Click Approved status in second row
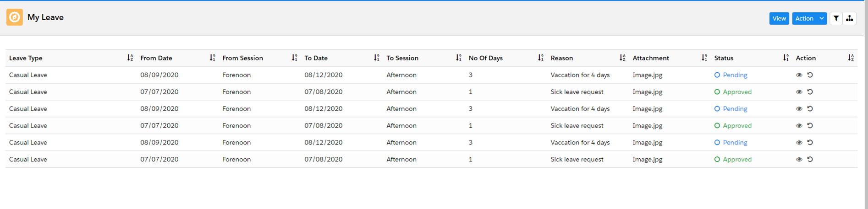 [737, 92]
